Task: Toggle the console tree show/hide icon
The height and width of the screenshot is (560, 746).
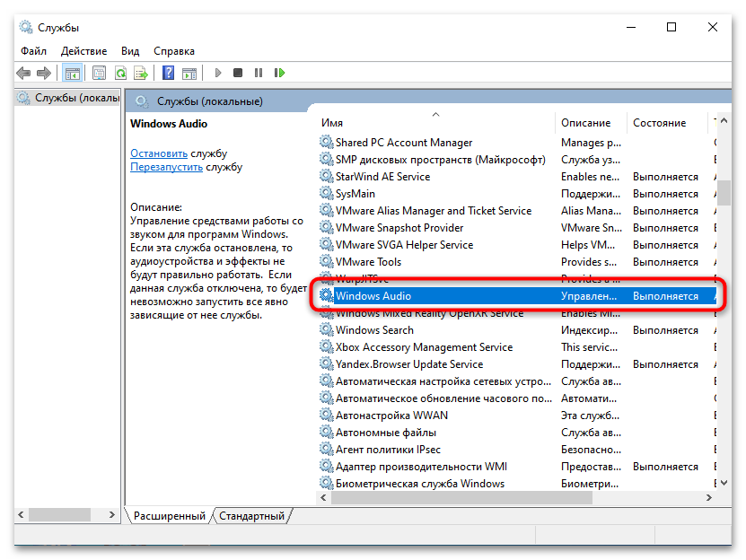Action: (73, 73)
